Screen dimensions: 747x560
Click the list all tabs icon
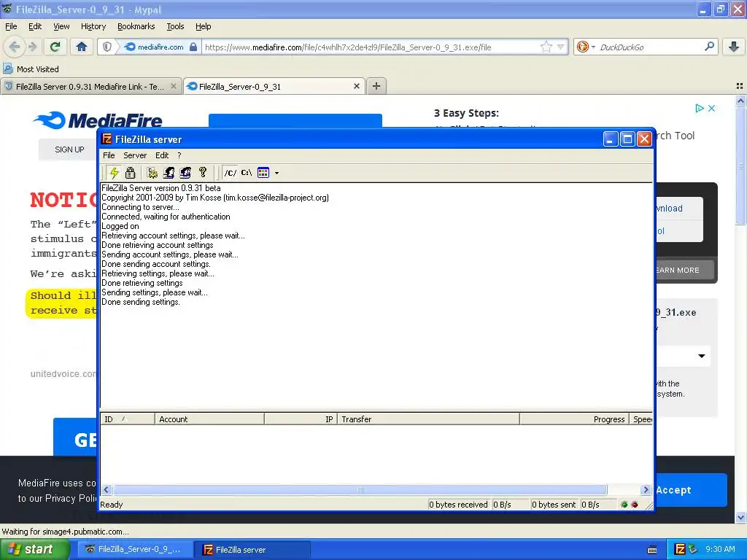[x=740, y=86]
